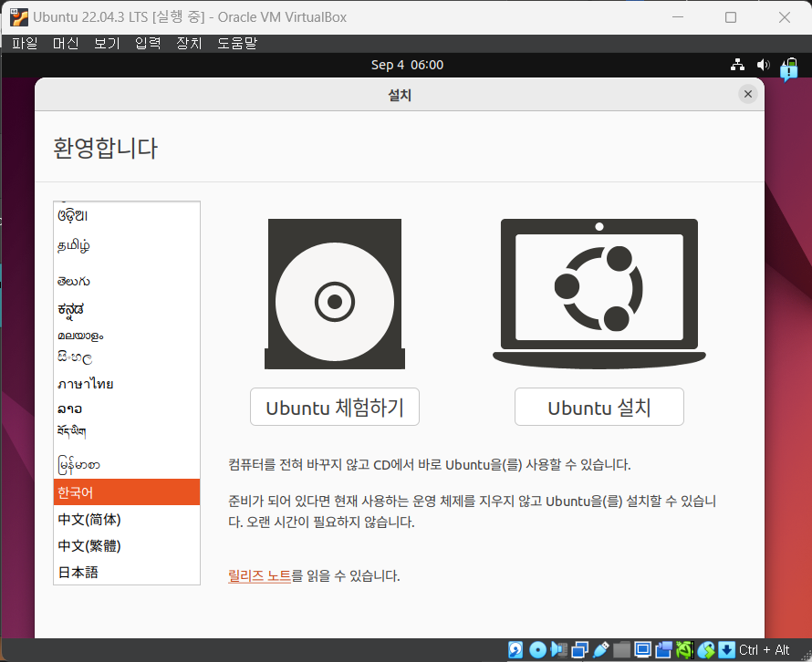Select 中文(繁體) in the language list
The image size is (812, 662).
tap(127, 545)
